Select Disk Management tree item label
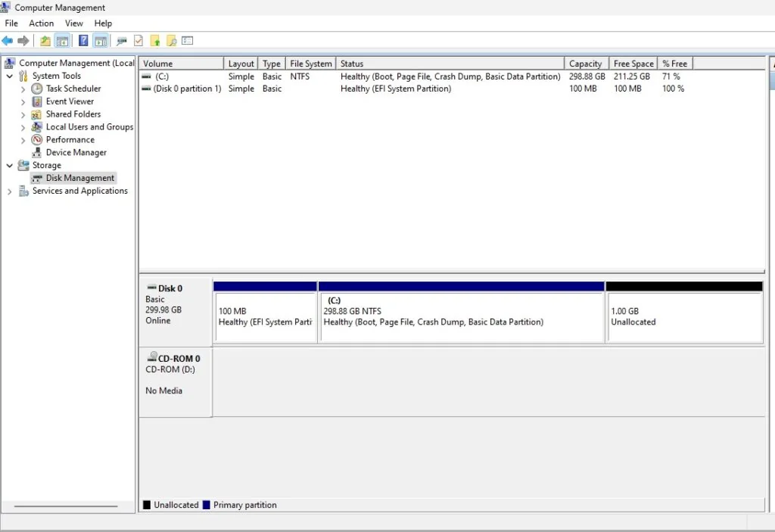 [80, 178]
